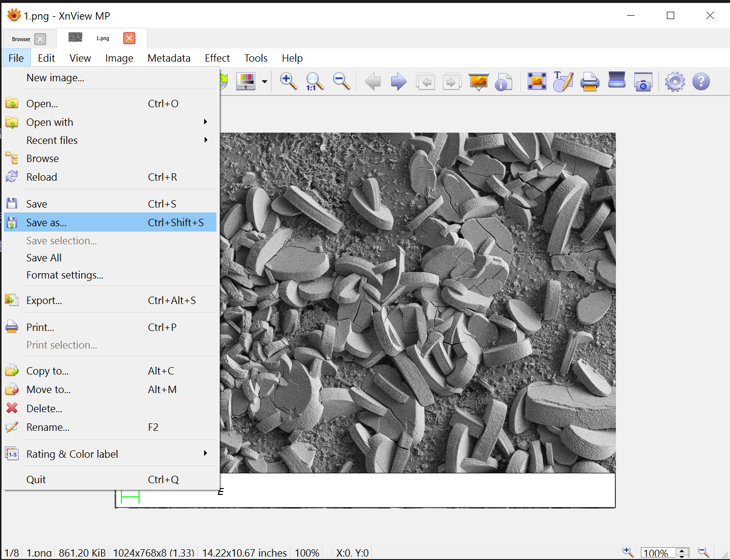Image resolution: width=730 pixels, height=560 pixels.
Task: Click the Zoom out magnifier in toolbar
Action: pos(341,81)
